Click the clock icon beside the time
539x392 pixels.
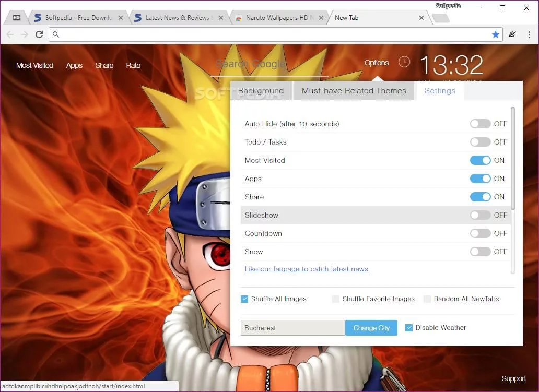point(404,62)
